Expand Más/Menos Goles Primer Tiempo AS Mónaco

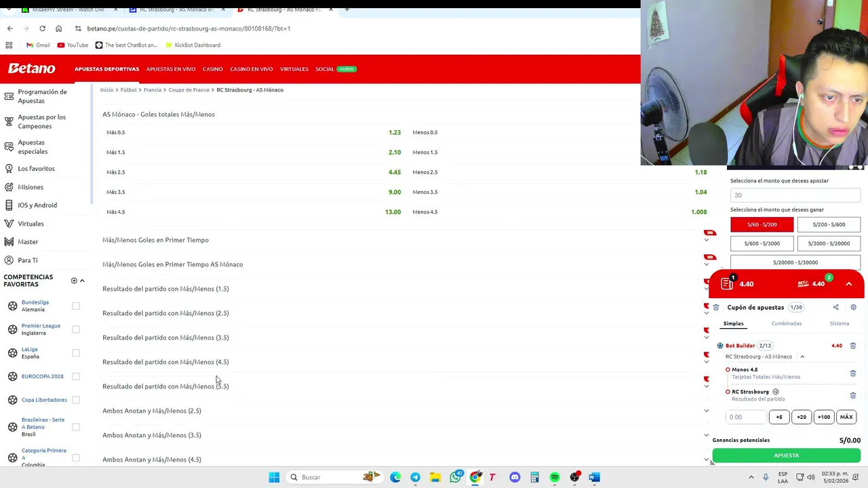(707, 264)
